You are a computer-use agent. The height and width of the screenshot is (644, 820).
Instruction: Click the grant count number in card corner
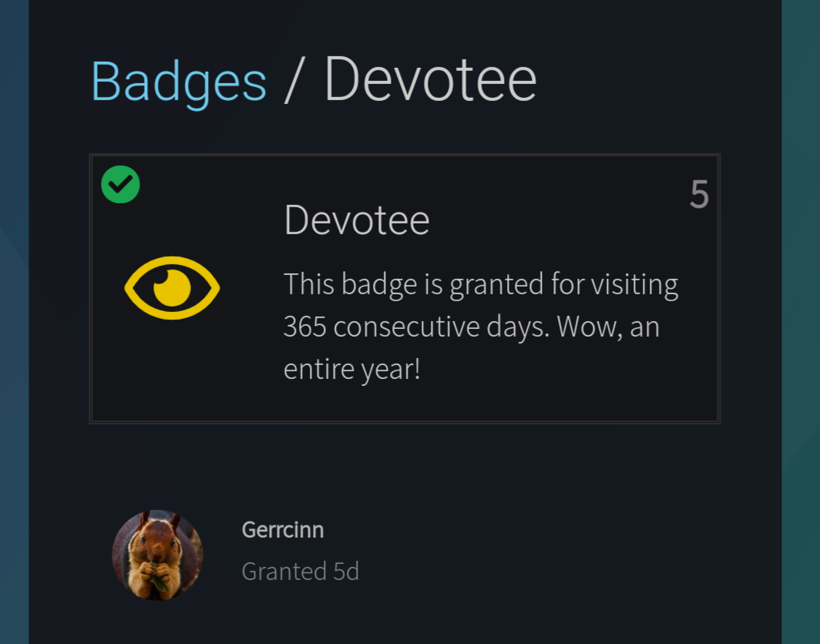(x=698, y=195)
